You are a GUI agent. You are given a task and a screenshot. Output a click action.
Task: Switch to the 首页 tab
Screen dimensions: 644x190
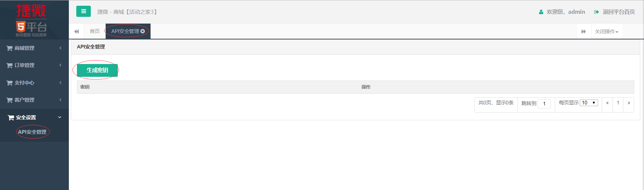click(x=95, y=31)
